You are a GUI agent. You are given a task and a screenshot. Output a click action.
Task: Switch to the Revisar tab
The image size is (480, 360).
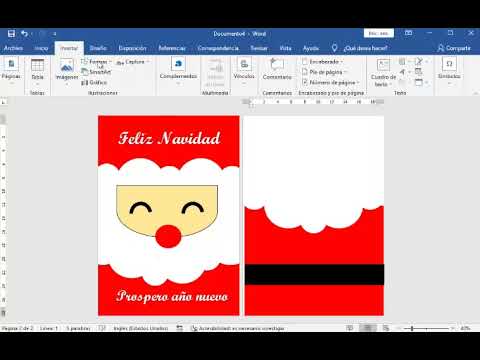tap(259, 48)
